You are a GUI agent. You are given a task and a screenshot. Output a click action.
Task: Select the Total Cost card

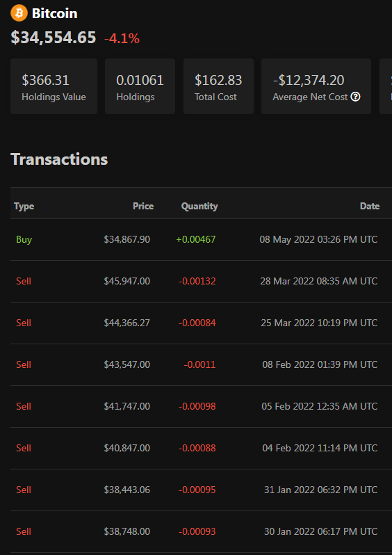click(x=218, y=86)
